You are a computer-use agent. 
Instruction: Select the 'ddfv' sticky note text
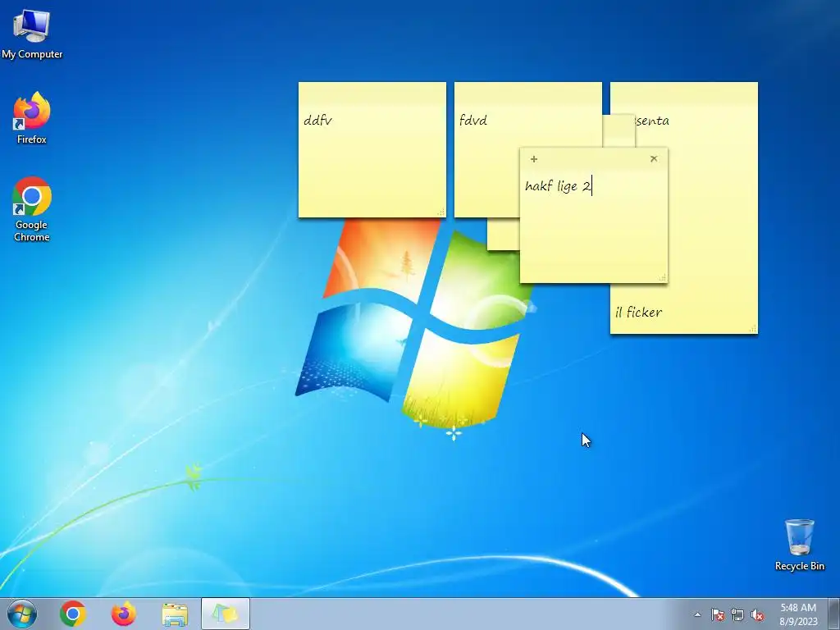click(317, 120)
